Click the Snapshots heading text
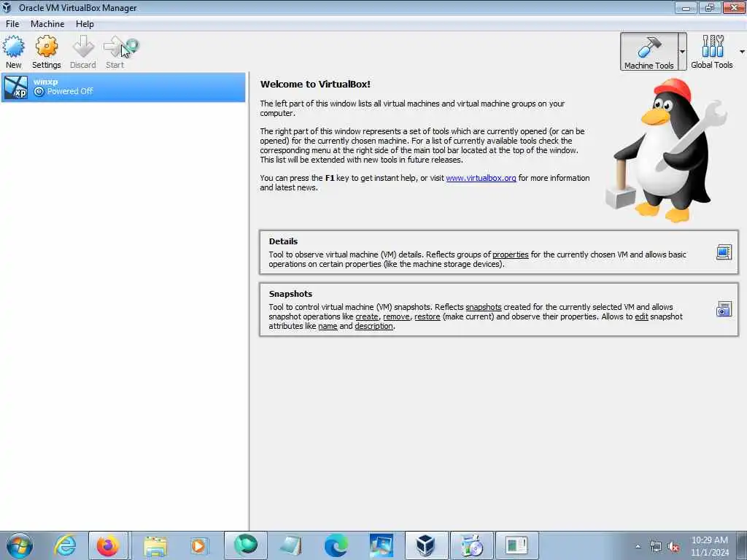Screen dimensions: 747x560 coord(290,294)
